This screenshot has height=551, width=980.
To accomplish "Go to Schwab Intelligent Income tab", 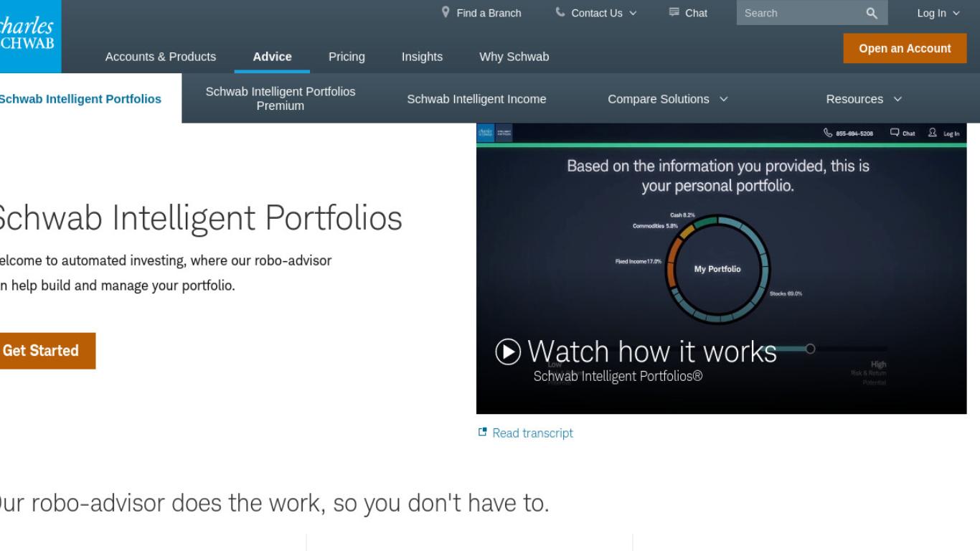I will [x=476, y=99].
